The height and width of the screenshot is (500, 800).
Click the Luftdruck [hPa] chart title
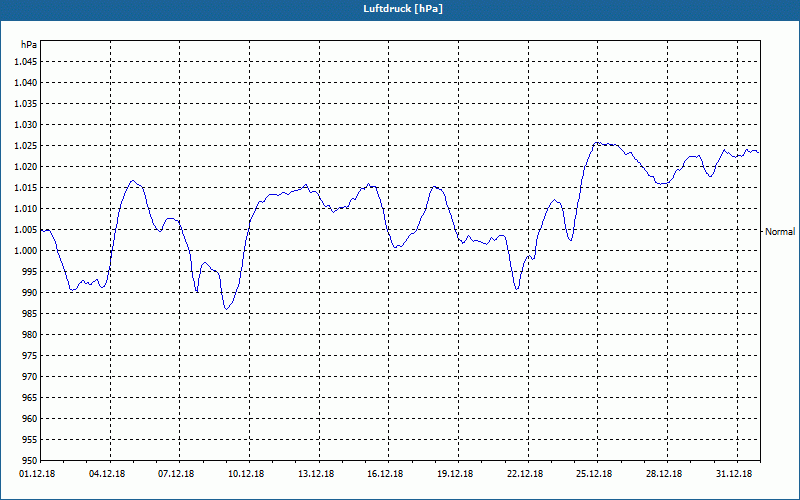[x=403, y=9]
